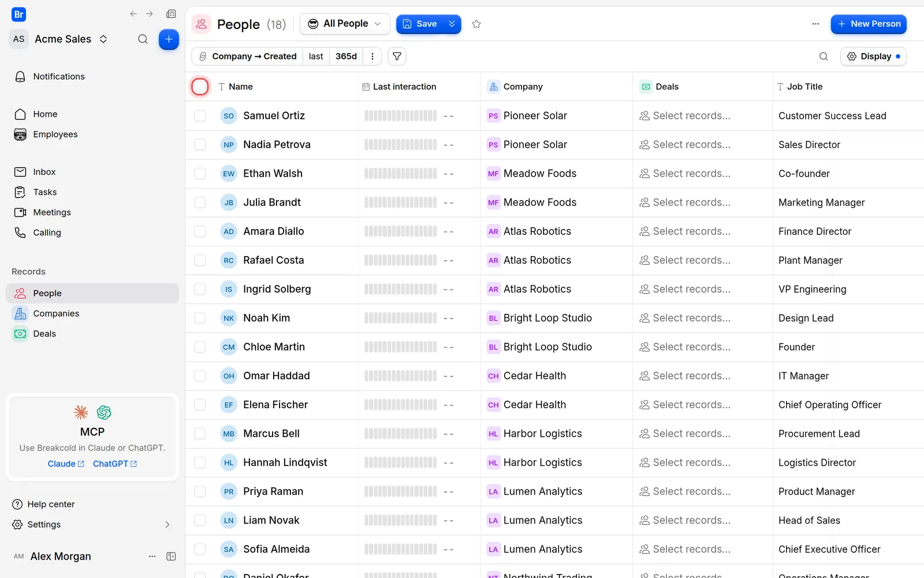This screenshot has height=578, width=924.
Task: Expand the Settings chevron
Action: pyautogui.click(x=167, y=524)
